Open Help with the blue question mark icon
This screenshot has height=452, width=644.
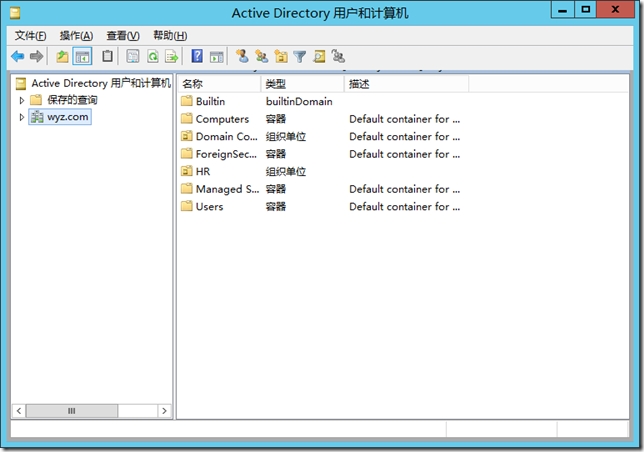click(x=197, y=56)
